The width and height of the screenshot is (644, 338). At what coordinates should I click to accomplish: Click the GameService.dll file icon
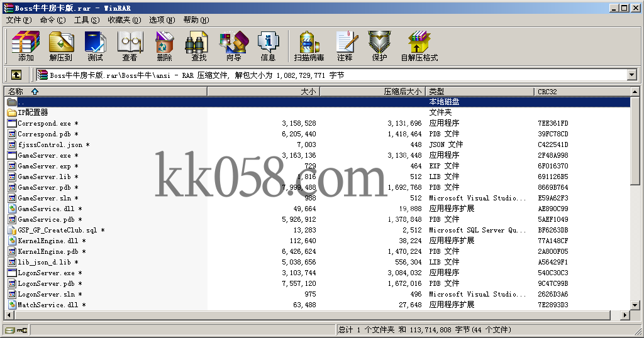pyautogui.click(x=11, y=209)
